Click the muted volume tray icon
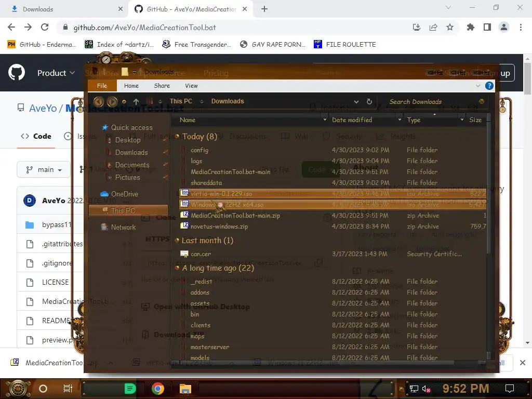The height and width of the screenshot is (399, 532). click(426, 389)
